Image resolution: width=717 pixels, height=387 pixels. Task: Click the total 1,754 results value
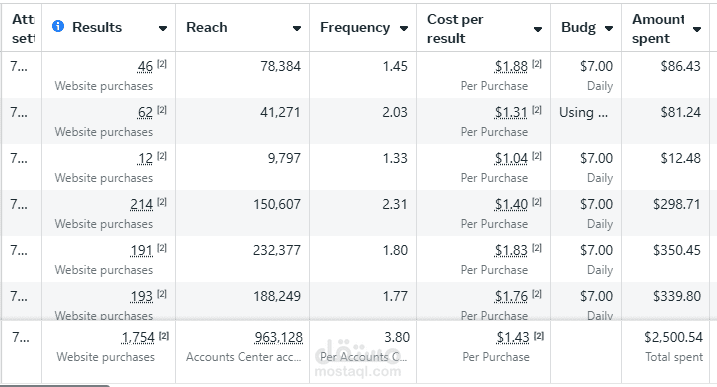click(x=138, y=338)
